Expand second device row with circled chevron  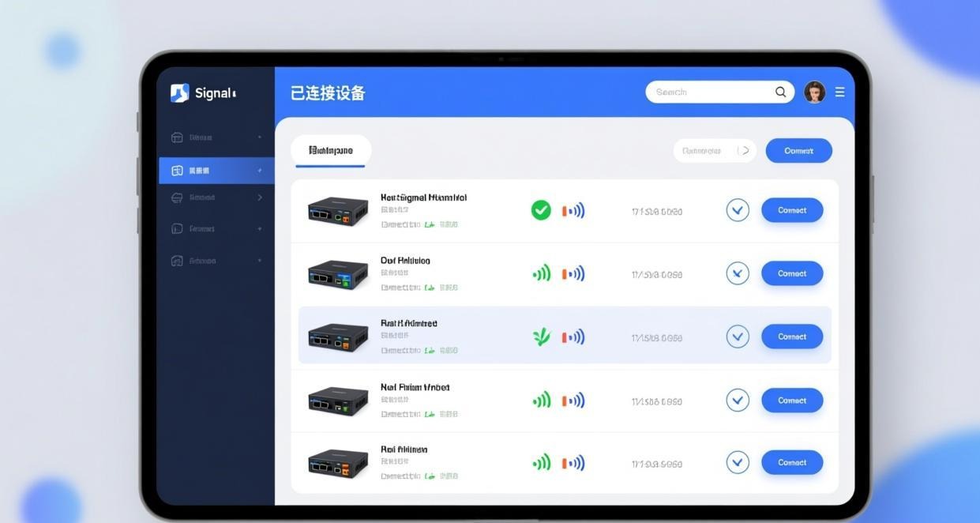[x=738, y=273]
